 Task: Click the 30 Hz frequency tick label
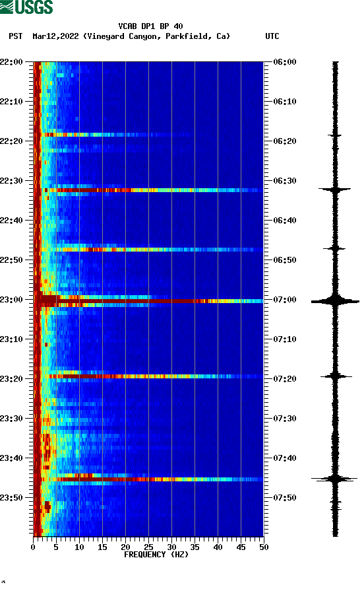click(171, 547)
